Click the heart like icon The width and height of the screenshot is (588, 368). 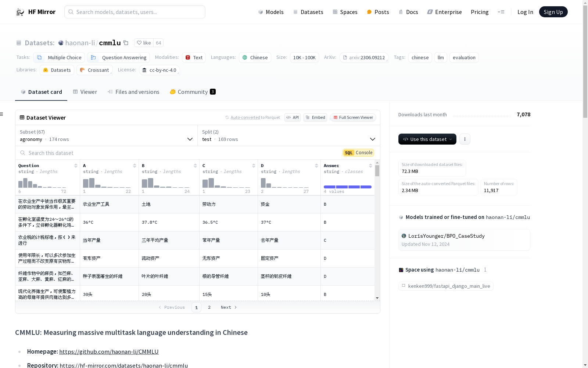139,43
